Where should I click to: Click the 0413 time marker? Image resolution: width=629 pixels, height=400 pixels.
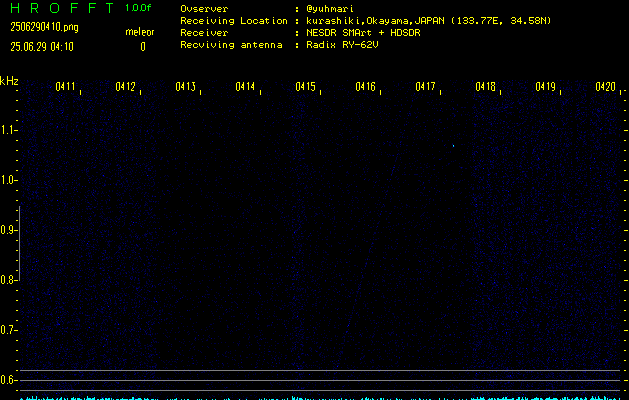pyautogui.click(x=185, y=87)
